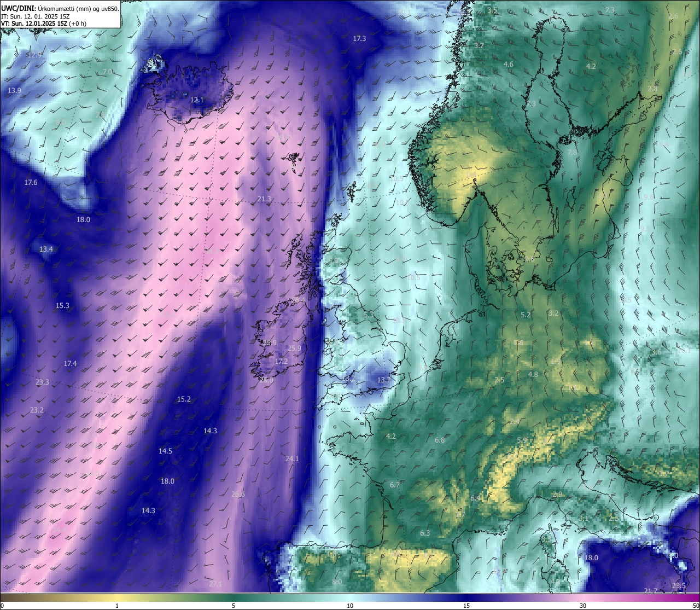Click the 27.1 value at the bottom
The width and height of the screenshot is (700, 610).
point(215,584)
